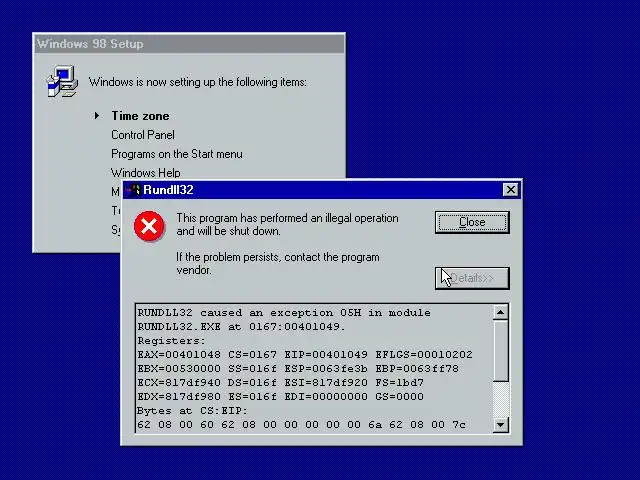The width and height of the screenshot is (640, 480).
Task: Click the scroll down arrow in error details
Action: coord(500,424)
